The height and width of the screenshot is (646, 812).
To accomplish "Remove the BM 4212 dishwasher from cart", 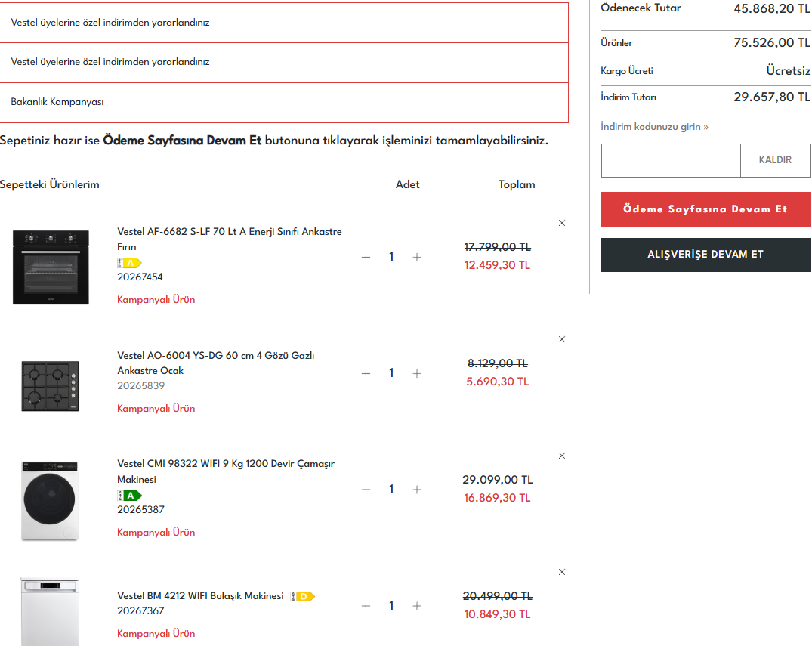I will 562,572.
